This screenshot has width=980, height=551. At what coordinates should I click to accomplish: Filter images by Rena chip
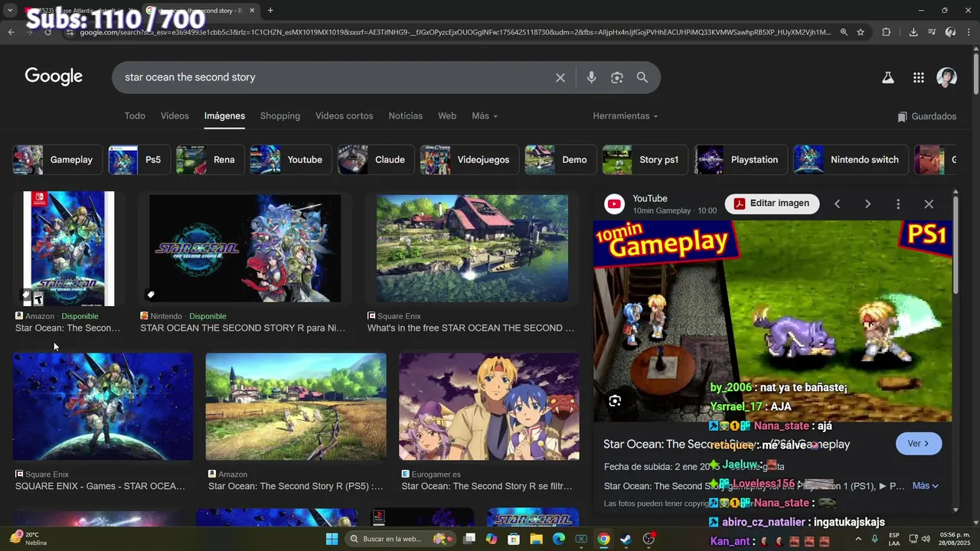click(x=210, y=160)
